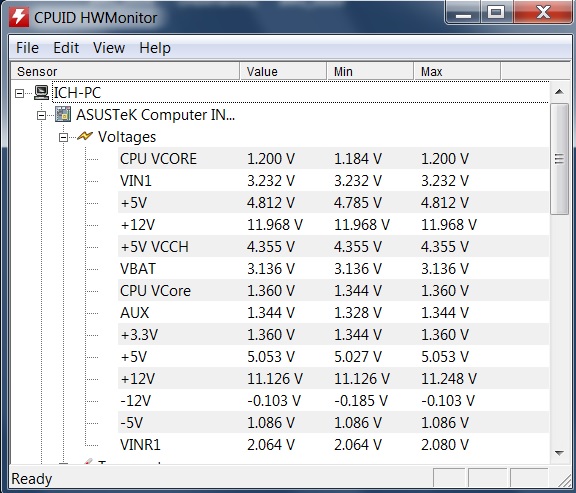The width and height of the screenshot is (576, 493).
Task: Click the -0.185 V min value
Action: 361,400
